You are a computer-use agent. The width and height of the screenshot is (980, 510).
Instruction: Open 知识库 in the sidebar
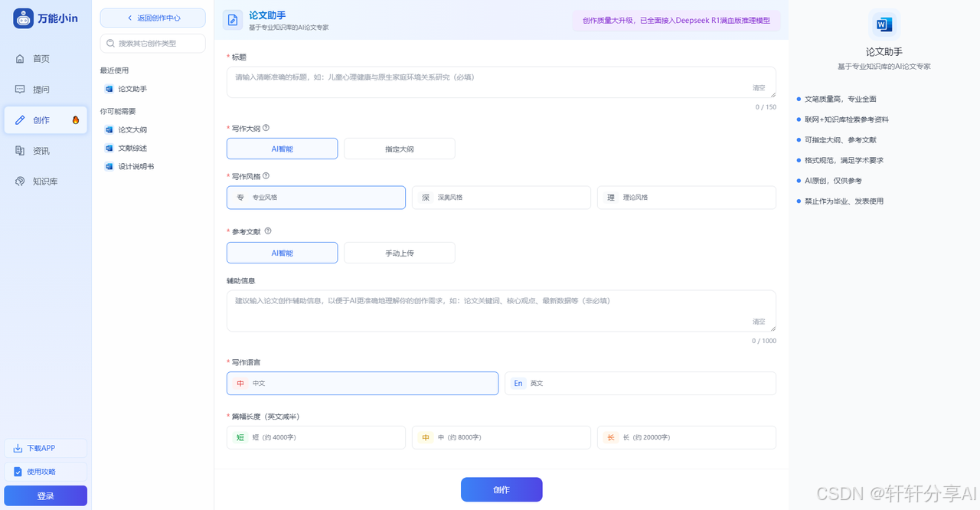tap(45, 181)
